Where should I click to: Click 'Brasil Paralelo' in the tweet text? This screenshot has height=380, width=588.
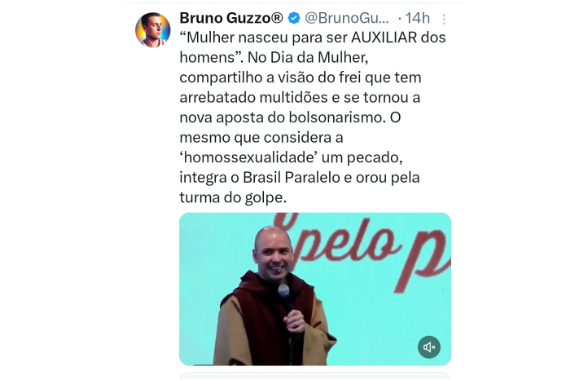(292, 177)
